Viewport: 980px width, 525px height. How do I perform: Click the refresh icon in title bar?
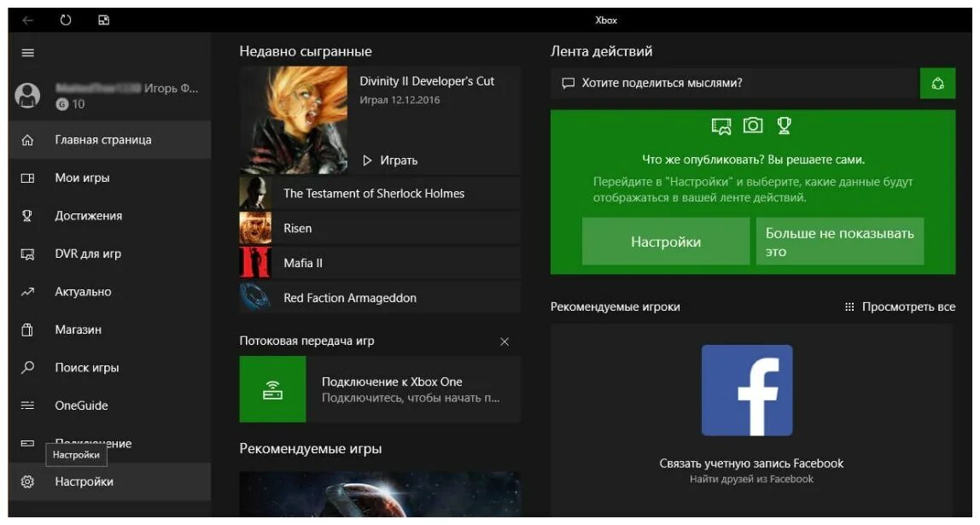(66, 20)
